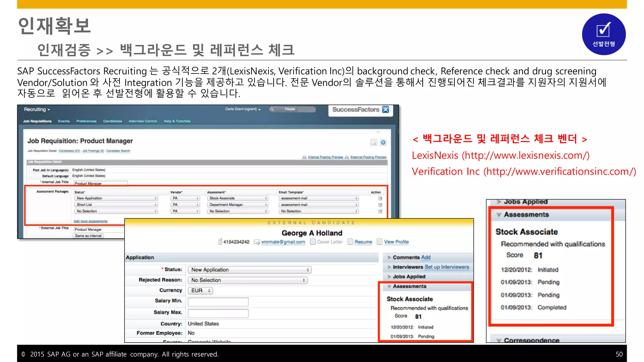Open the Short List status dropdown
644x362 pixels.
click(x=116, y=205)
